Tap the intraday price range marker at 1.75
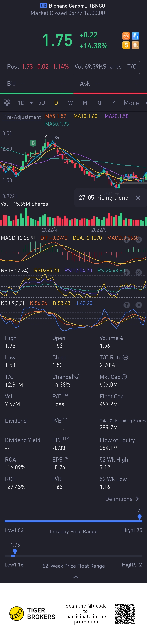This screenshot has height=644, width=147. coord(140,517)
